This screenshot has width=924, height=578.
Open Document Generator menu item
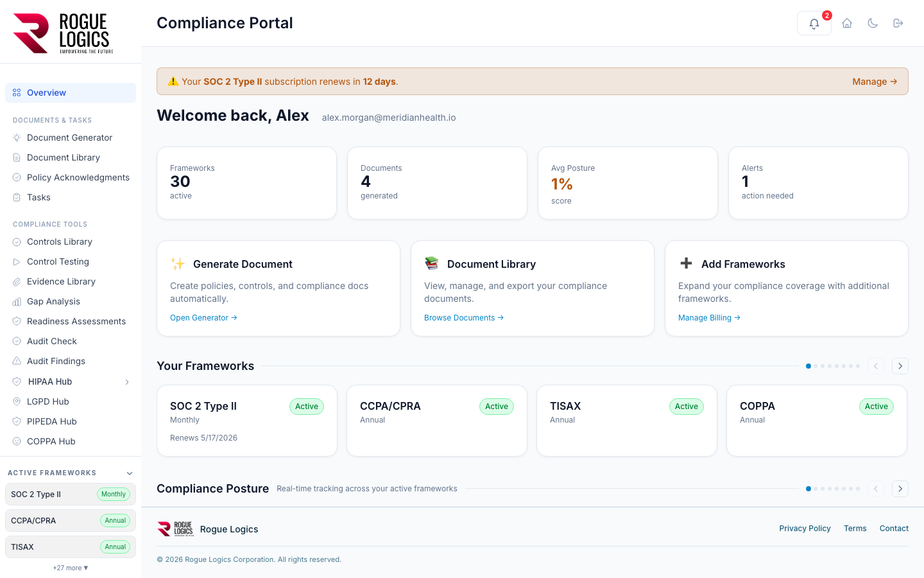pos(71,137)
